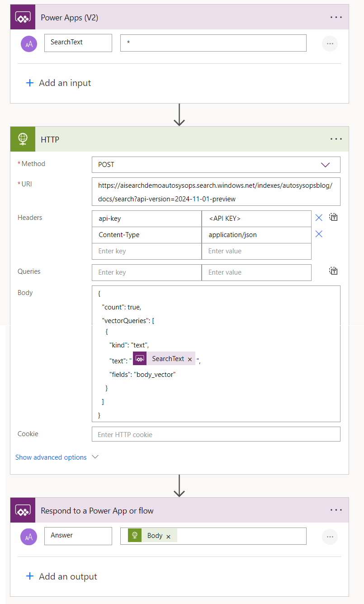Image resolution: width=364 pixels, height=604 pixels.
Task: Click the Method field label
Action: point(33,164)
